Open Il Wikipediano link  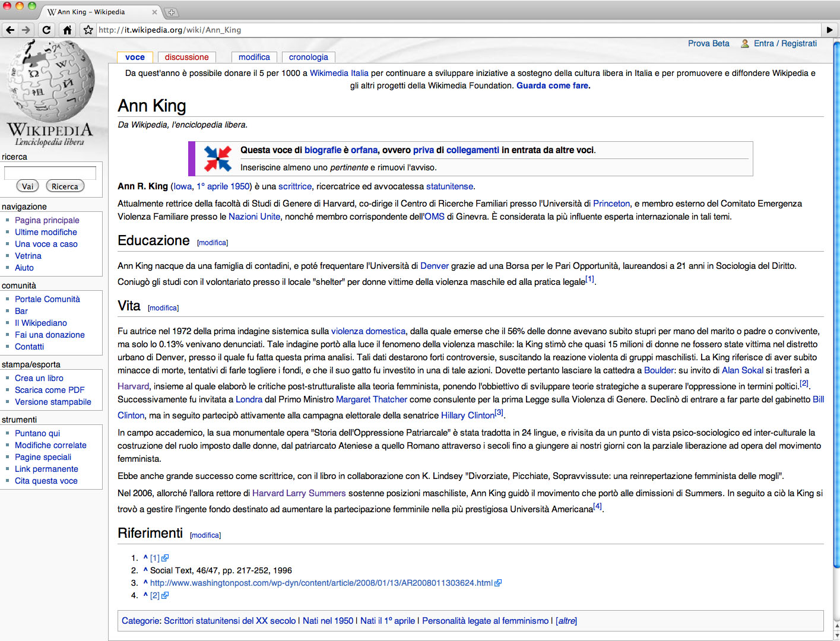tap(41, 323)
